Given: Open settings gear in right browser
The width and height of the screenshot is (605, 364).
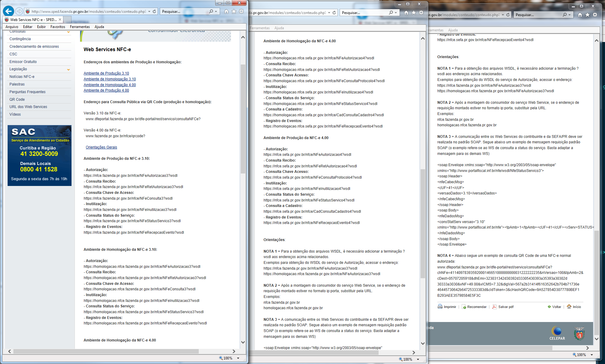Looking at the screenshot, I should [595, 15].
